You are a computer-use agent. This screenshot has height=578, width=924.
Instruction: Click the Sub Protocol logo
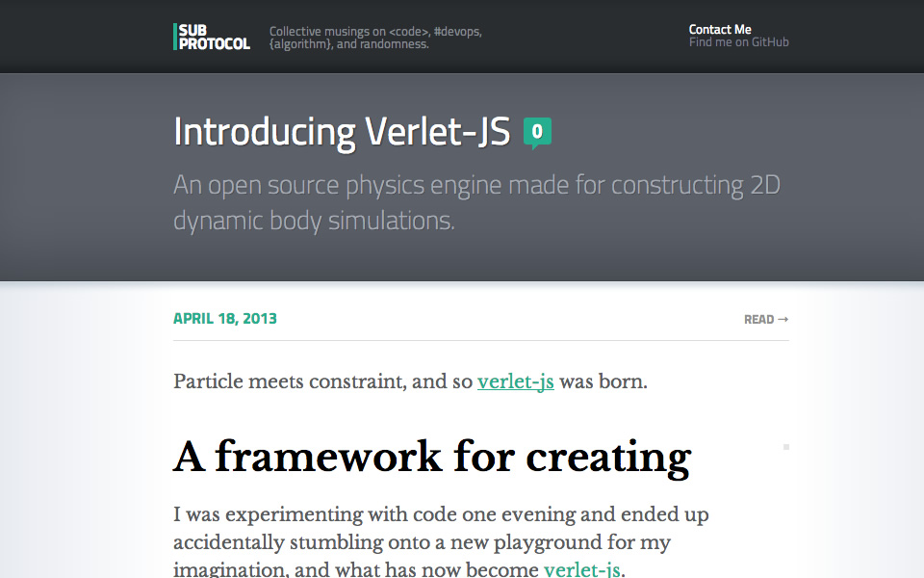tap(212, 37)
